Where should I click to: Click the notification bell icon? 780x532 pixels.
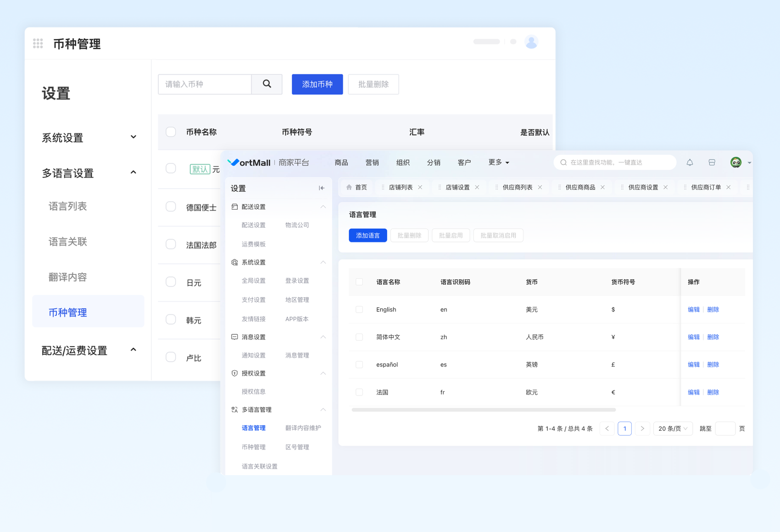point(690,162)
